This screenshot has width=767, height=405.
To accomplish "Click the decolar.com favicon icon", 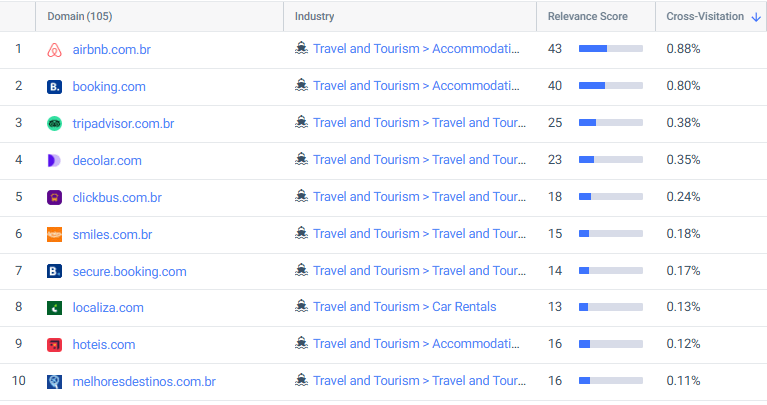I will coord(54,160).
